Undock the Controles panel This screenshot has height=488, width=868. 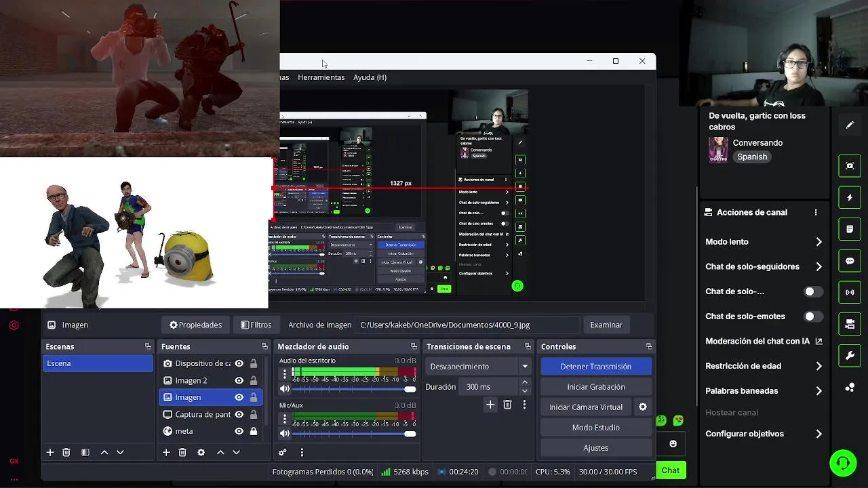[x=649, y=346]
